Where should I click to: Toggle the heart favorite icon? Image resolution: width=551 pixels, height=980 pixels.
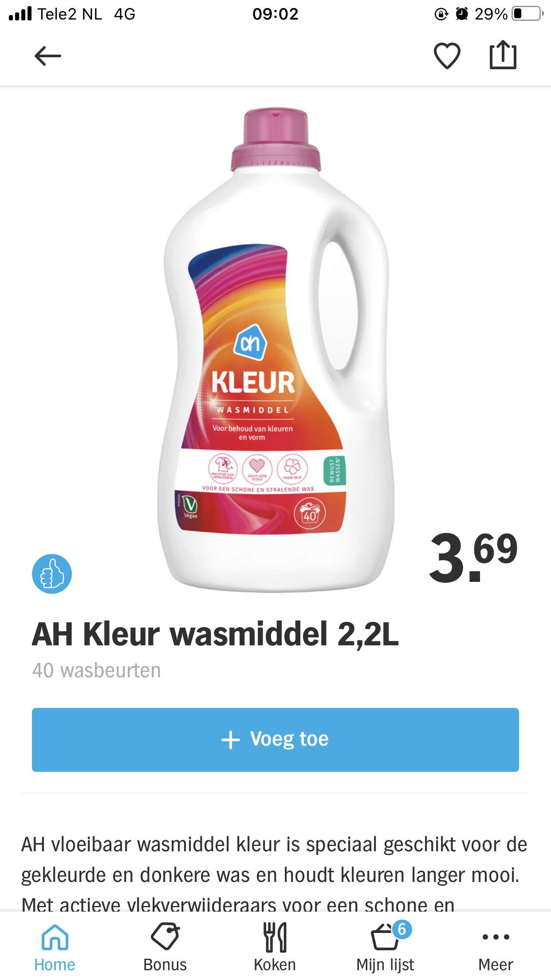click(x=447, y=56)
